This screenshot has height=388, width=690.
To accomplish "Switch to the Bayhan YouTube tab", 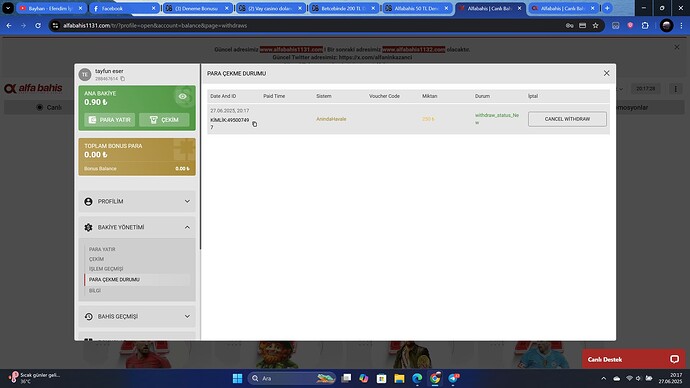I will click(51, 8).
